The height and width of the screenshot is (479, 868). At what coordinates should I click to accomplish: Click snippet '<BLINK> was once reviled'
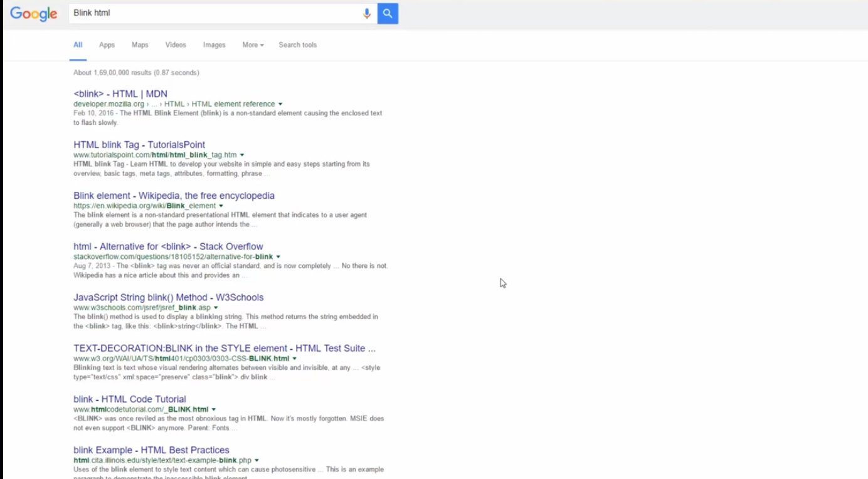[x=228, y=423]
